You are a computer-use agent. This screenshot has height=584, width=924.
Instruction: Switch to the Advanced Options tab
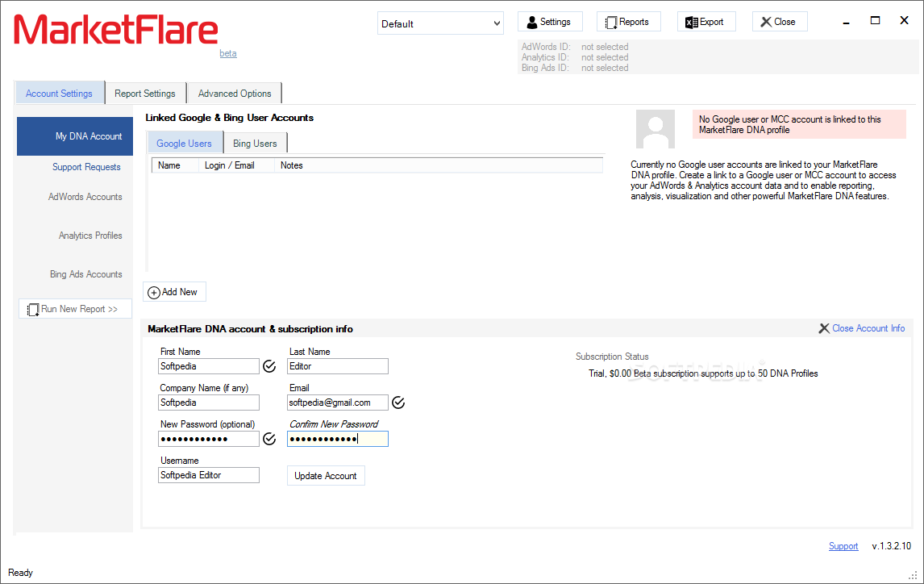click(235, 93)
